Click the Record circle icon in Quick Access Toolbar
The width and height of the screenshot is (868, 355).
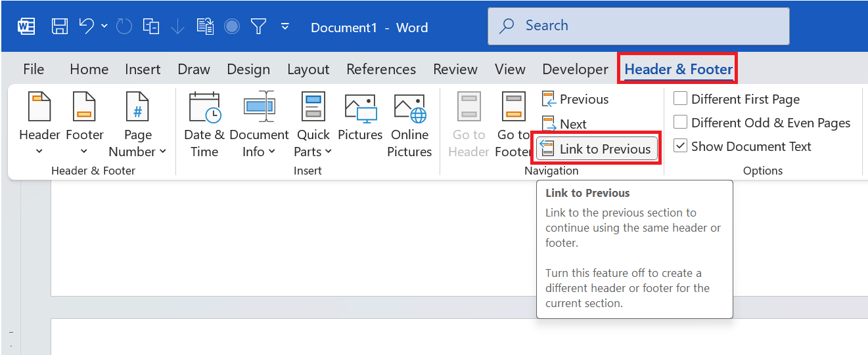(231, 27)
